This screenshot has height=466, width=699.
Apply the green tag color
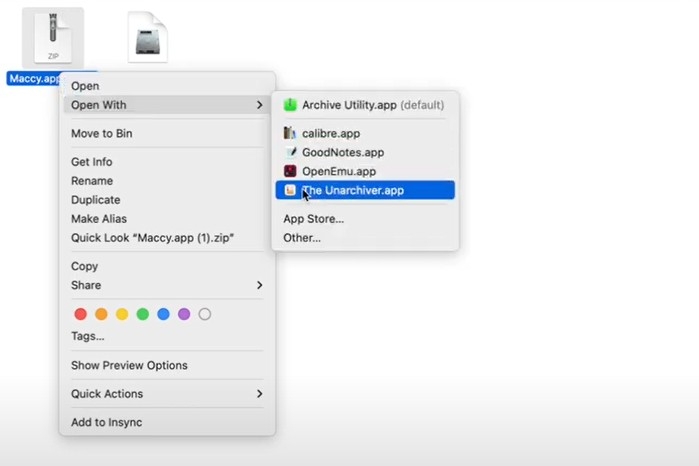click(x=143, y=314)
